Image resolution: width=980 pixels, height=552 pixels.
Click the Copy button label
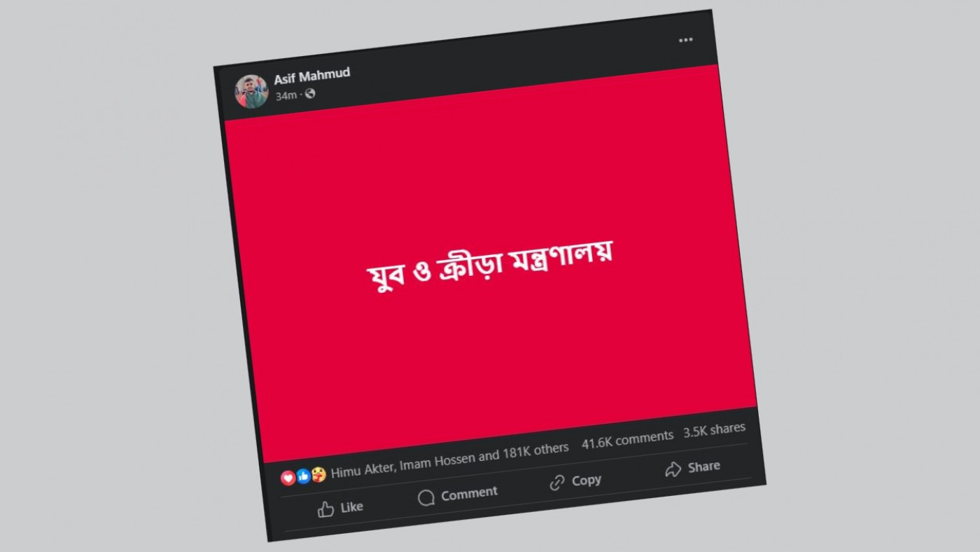point(587,480)
